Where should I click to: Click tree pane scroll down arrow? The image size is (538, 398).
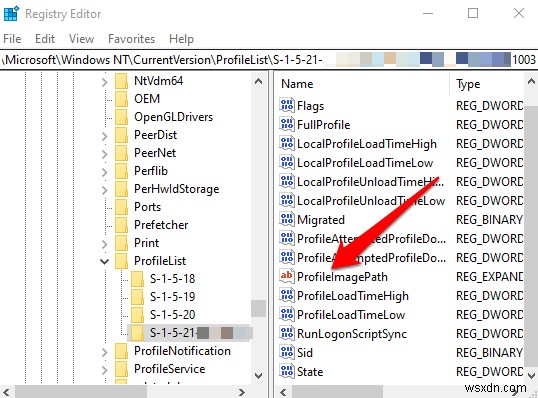click(259, 376)
